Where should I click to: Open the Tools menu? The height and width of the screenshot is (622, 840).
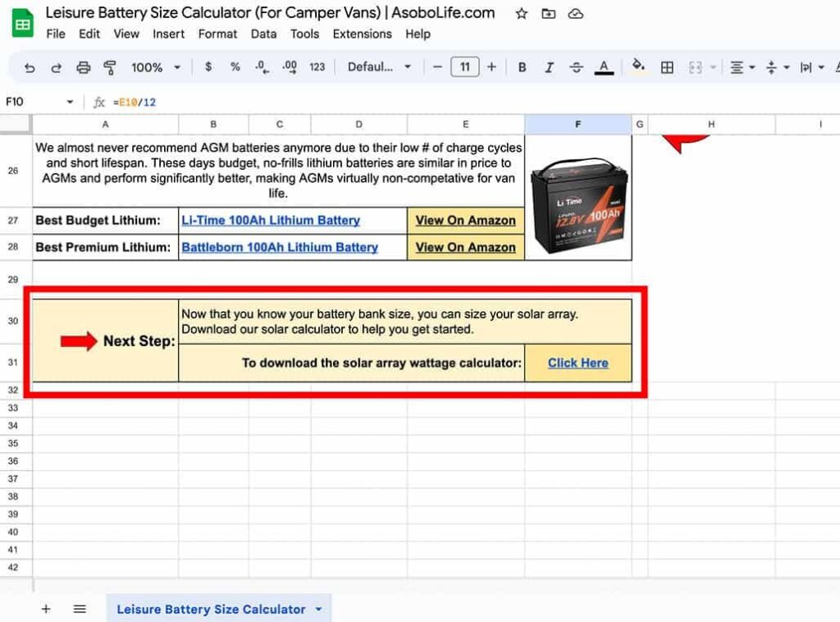[x=305, y=34]
